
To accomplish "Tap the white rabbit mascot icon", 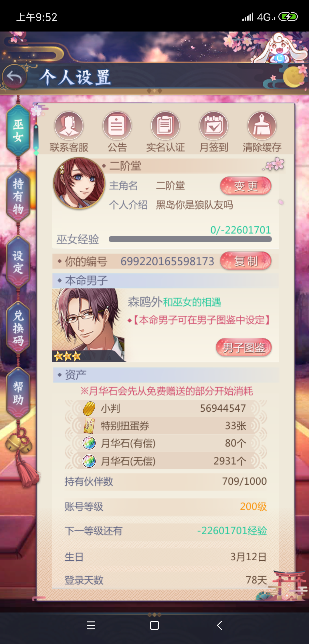I will click(x=280, y=48).
